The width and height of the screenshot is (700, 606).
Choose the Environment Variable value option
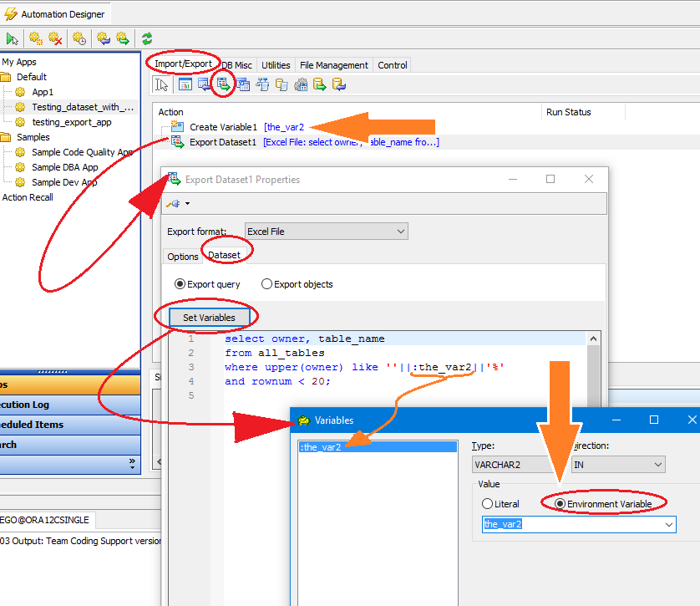pos(560,504)
